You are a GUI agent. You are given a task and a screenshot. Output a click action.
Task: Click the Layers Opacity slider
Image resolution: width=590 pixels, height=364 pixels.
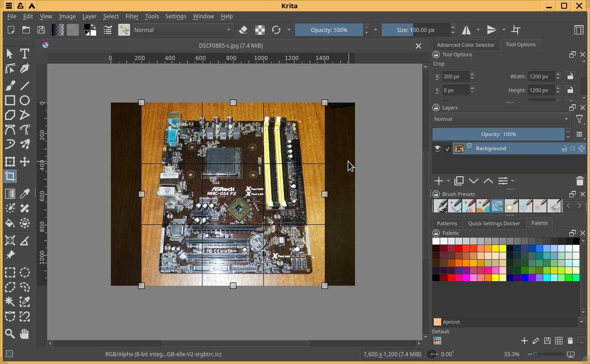(x=498, y=134)
